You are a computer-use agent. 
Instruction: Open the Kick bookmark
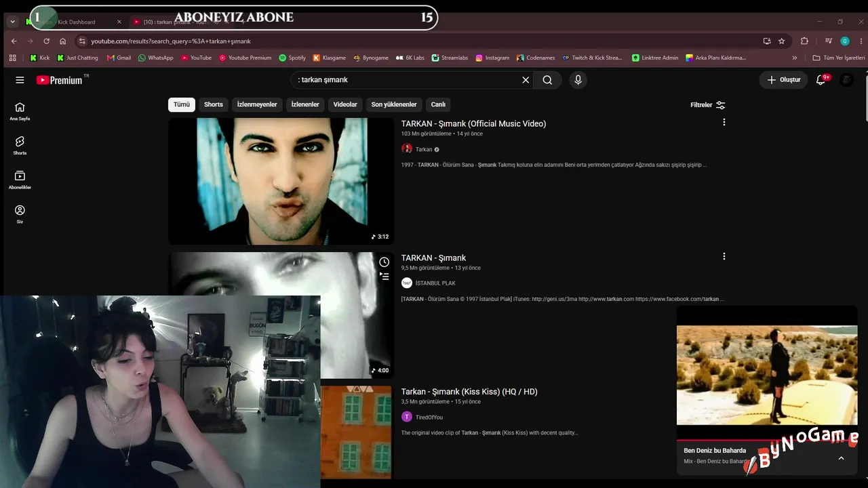click(x=40, y=58)
